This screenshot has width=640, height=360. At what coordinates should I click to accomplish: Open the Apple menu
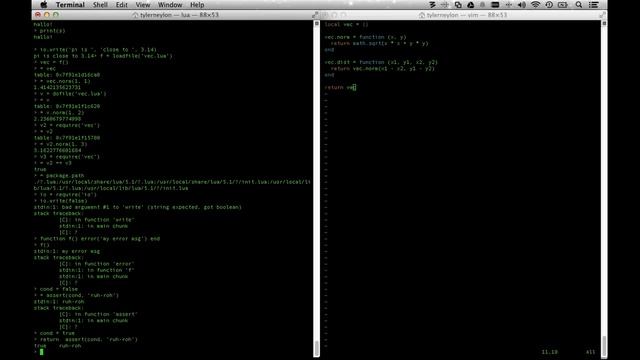(43, 5)
